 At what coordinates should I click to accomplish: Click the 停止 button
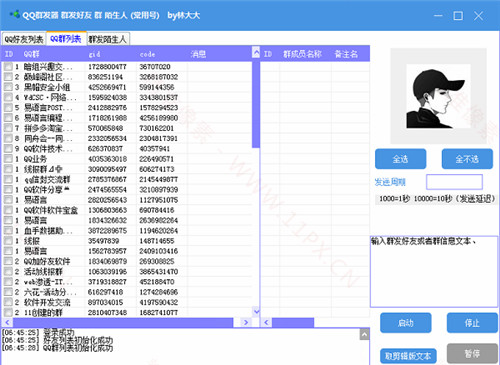(x=472, y=323)
